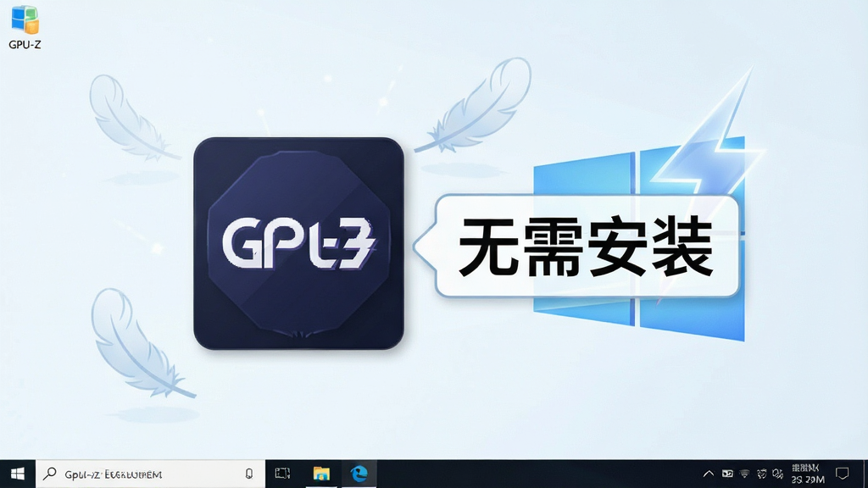Open the shield security tray icon
868x488 pixels.
click(x=762, y=474)
